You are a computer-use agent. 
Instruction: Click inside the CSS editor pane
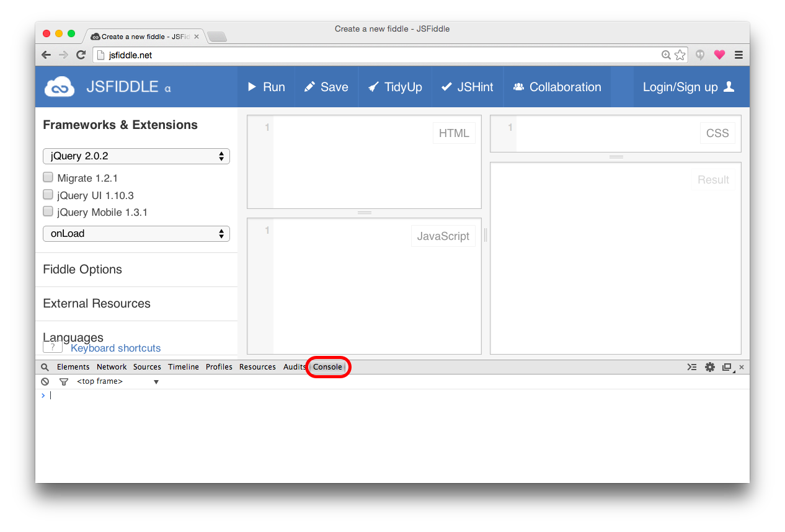coord(616,133)
